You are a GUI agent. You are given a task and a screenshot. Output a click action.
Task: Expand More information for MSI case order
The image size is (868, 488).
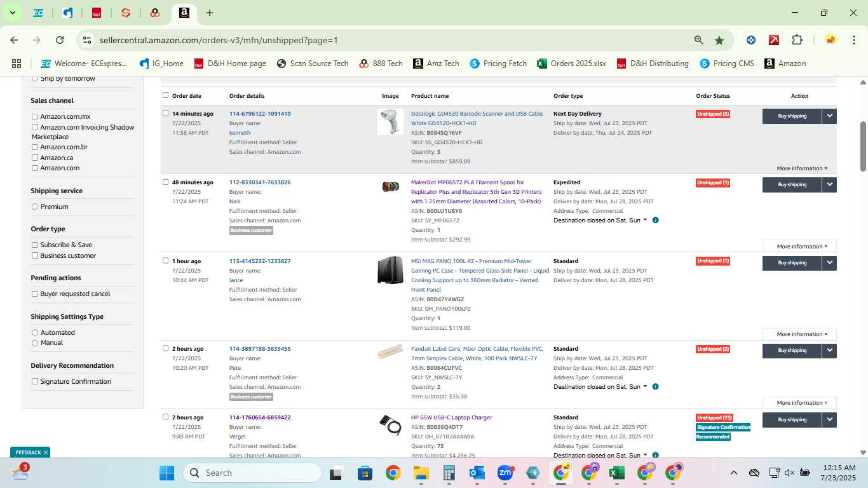tap(801, 334)
